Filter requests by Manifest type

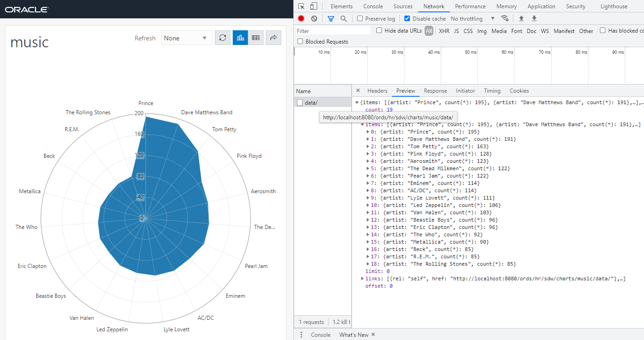pos(564,31)
